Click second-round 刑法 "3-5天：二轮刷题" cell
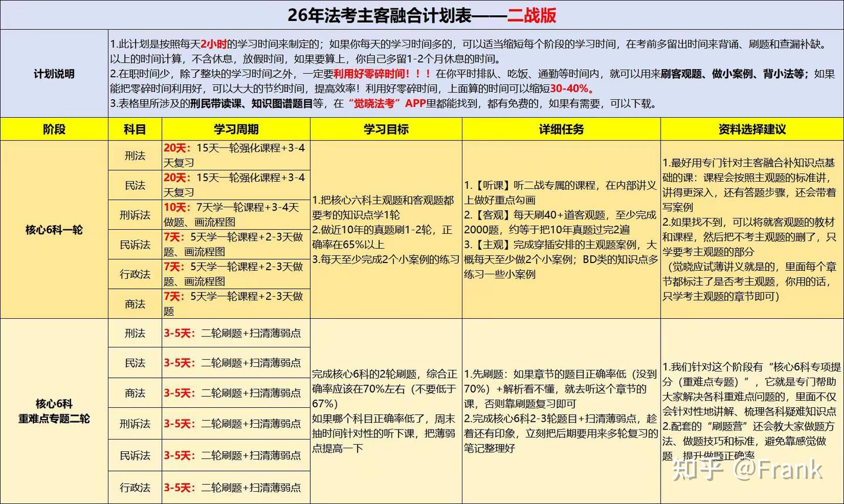Image resolution: width=844 pixels, height=504 pixels. pos(236,333)
